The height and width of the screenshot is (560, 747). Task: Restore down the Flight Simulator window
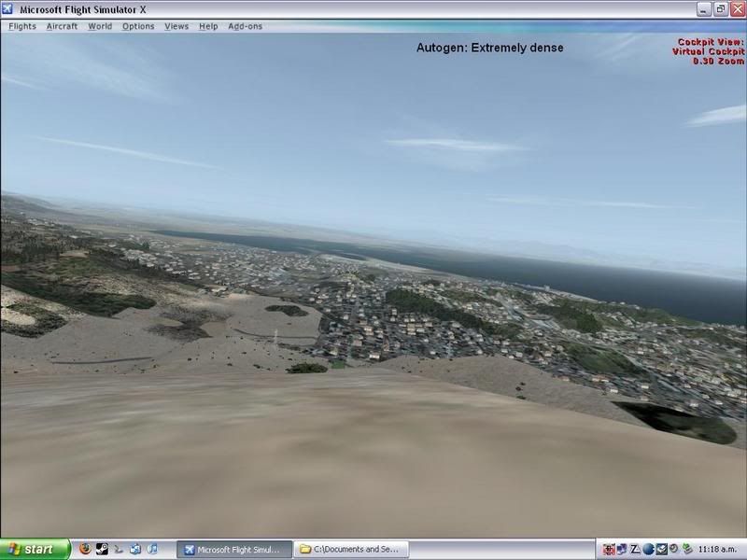tap(720, 9)
